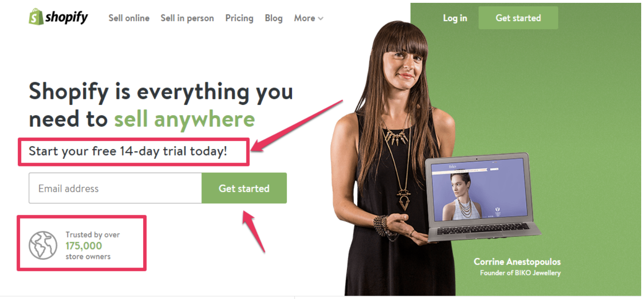Open the More navigation dropdown
This screenshot has height=299, width=644.
click(x=308, y=18)
